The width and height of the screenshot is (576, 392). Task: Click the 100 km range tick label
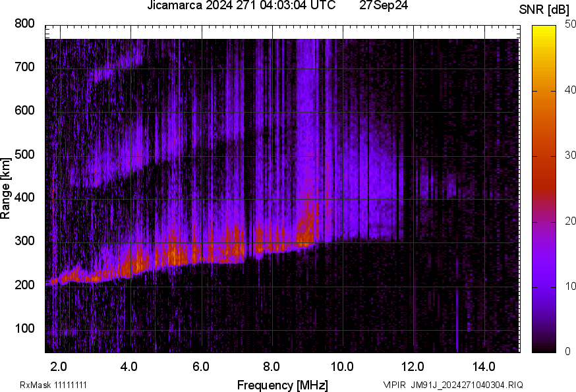[x=24, y=329]
